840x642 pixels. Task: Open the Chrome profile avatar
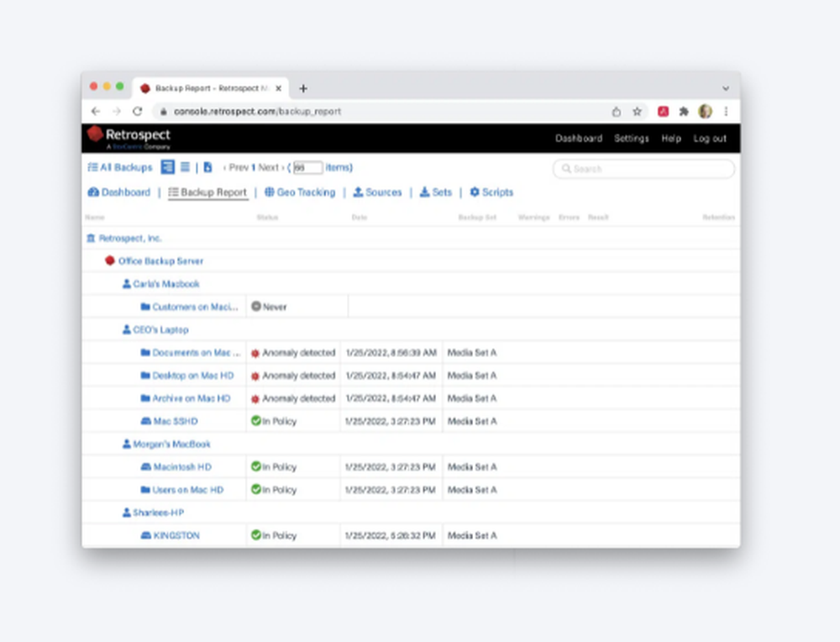tap(705, 112)
